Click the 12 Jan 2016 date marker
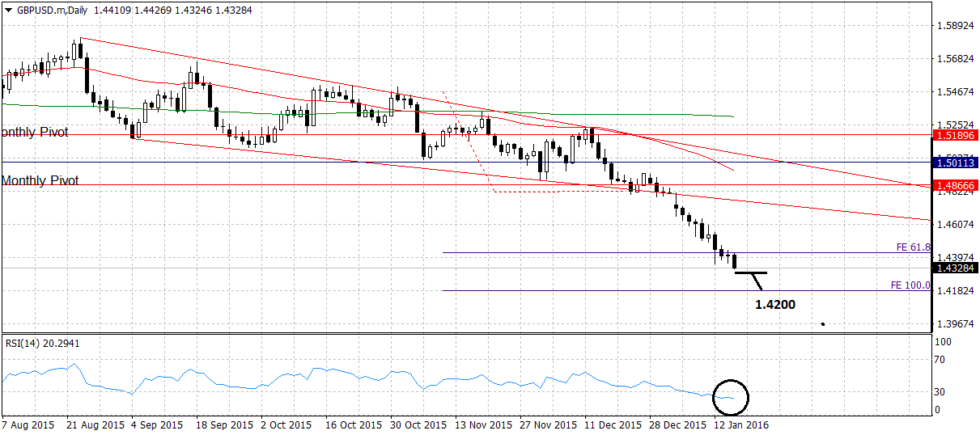The width and height of the screenshot is (980, 435). tap(739, 424)
